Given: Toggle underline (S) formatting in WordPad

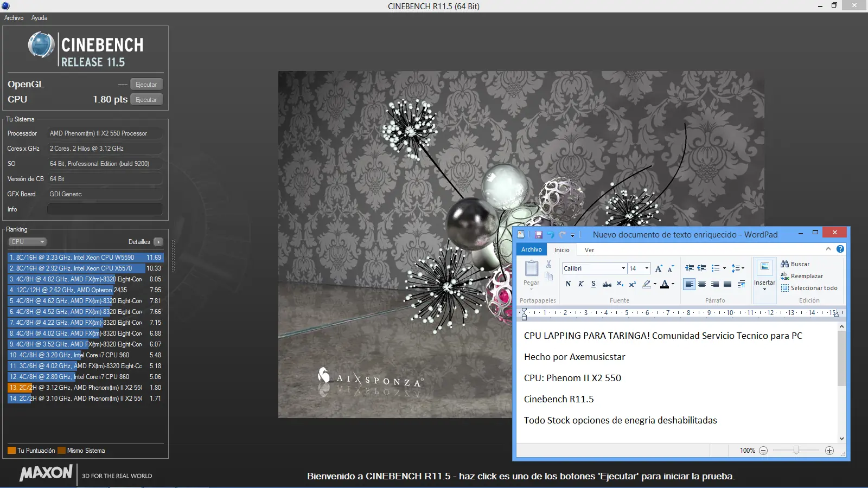Looking at the screenshot, I should click(x=593, y=284).
